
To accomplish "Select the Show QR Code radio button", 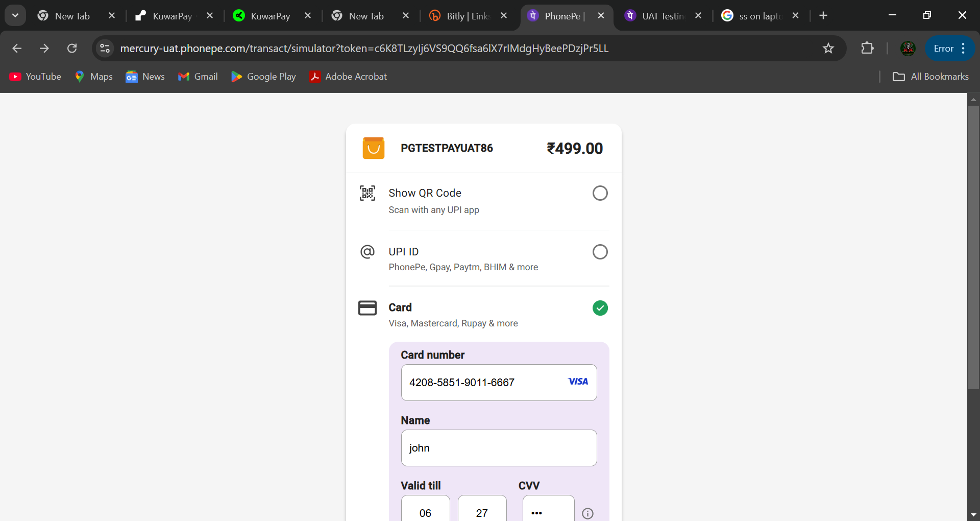I will click(x=600, y=193).
